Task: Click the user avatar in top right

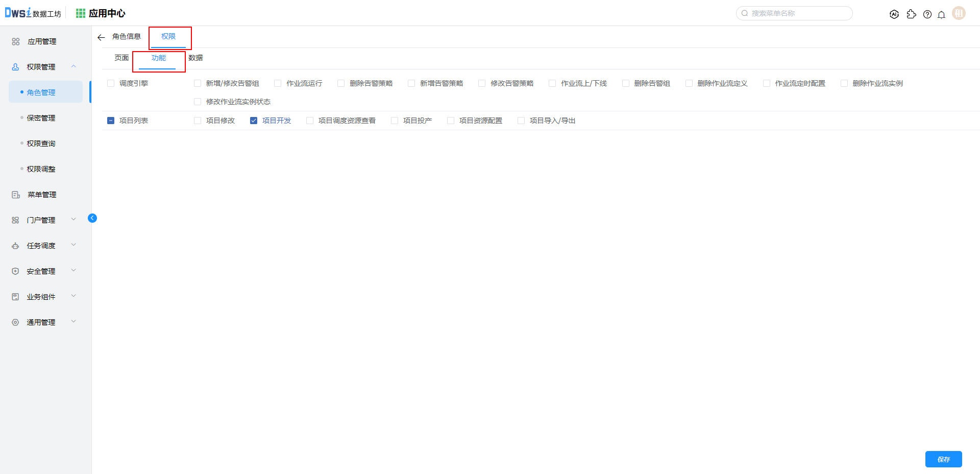Action: point(959,13)
